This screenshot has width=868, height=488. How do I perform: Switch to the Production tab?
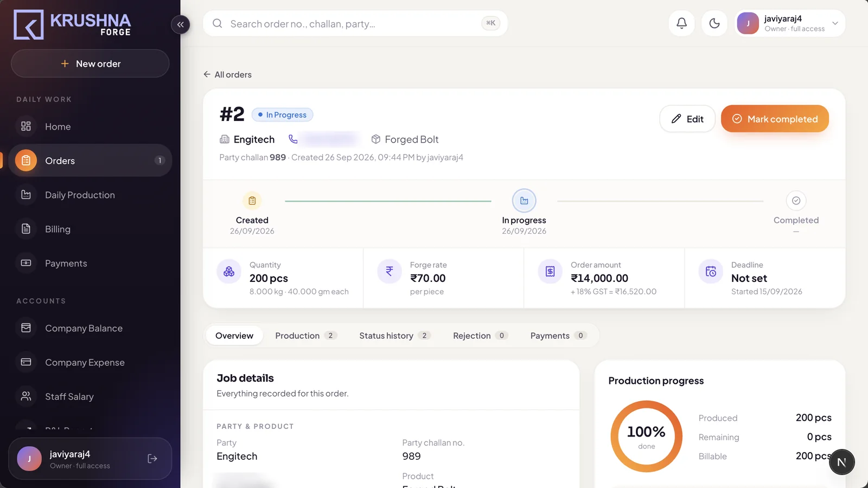(x=306, y=336)
